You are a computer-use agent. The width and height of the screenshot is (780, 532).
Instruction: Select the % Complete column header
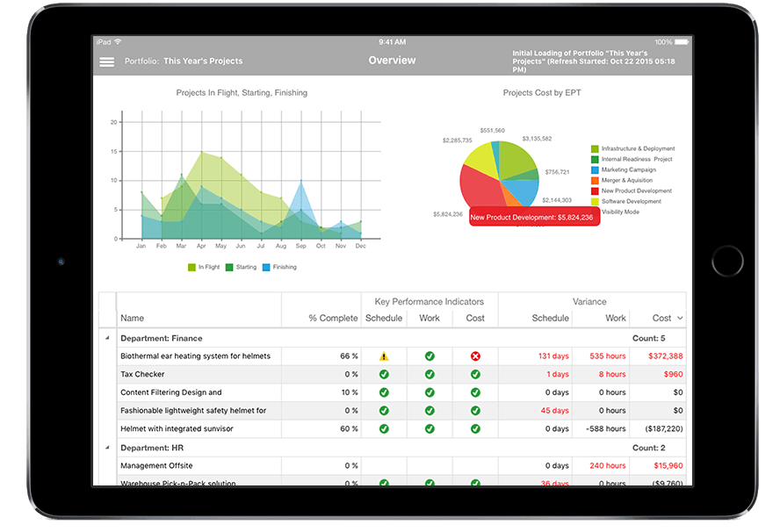333,318
